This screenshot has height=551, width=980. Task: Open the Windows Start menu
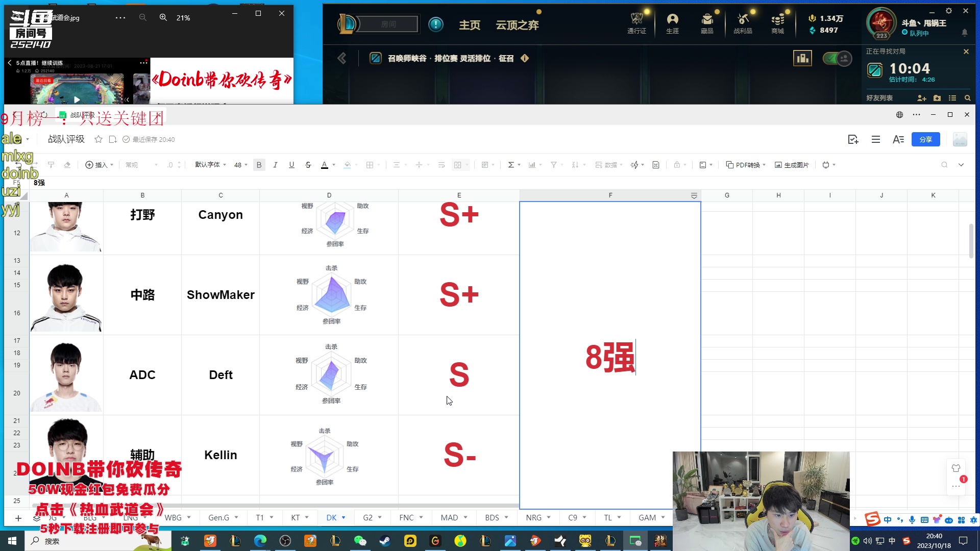coord(12,541)
